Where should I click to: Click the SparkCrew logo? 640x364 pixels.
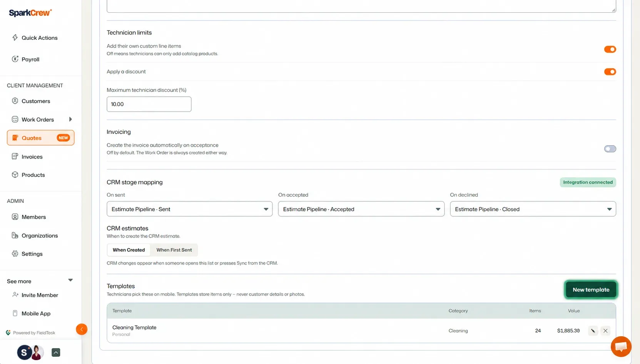[x=30, y=13]
